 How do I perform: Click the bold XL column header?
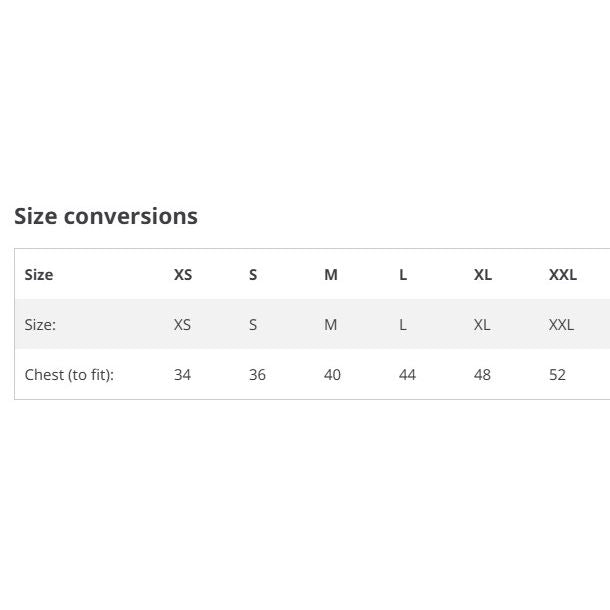coord(483,274)
